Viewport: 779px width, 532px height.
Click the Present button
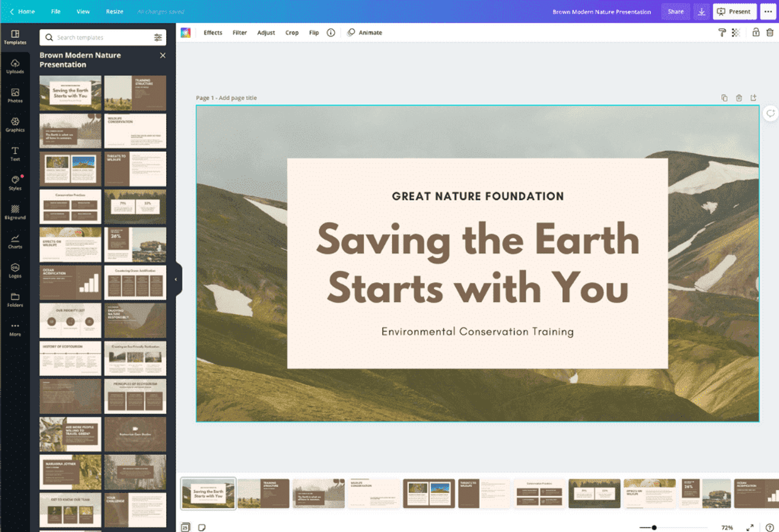[x=734, y=11]
